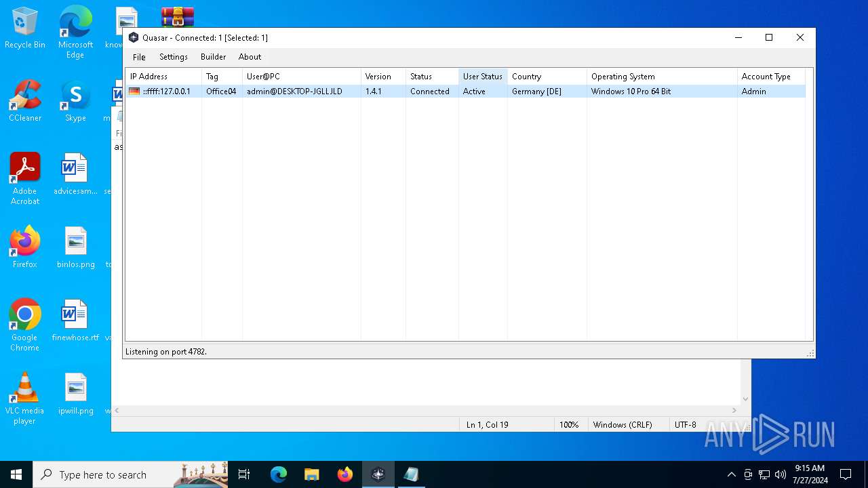Sort by User Status column header
The image size is (868, 488).
(x=483, y=77)
